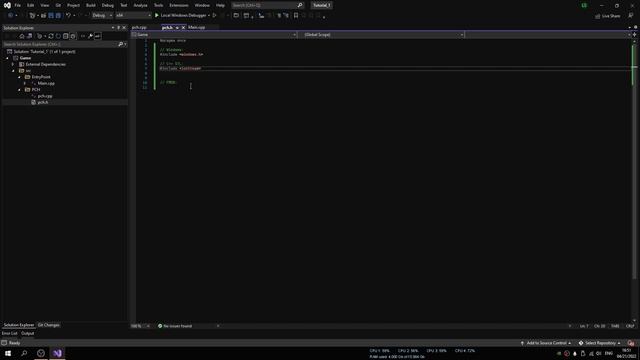Switch to the pch.cpp editor tab
This screenshot has width=640, height=360.
[x=139, y=27]
